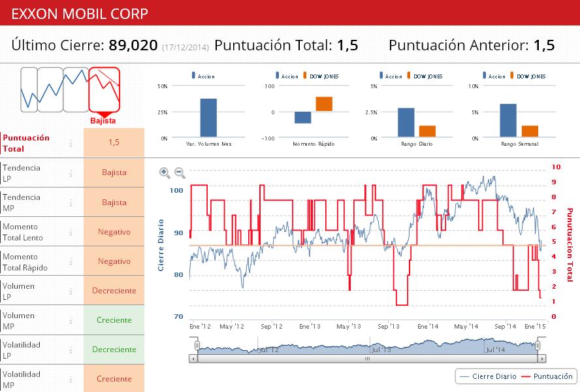
Task: Click the Jul '13 marker in the navigator
Action: pos(381,350)
